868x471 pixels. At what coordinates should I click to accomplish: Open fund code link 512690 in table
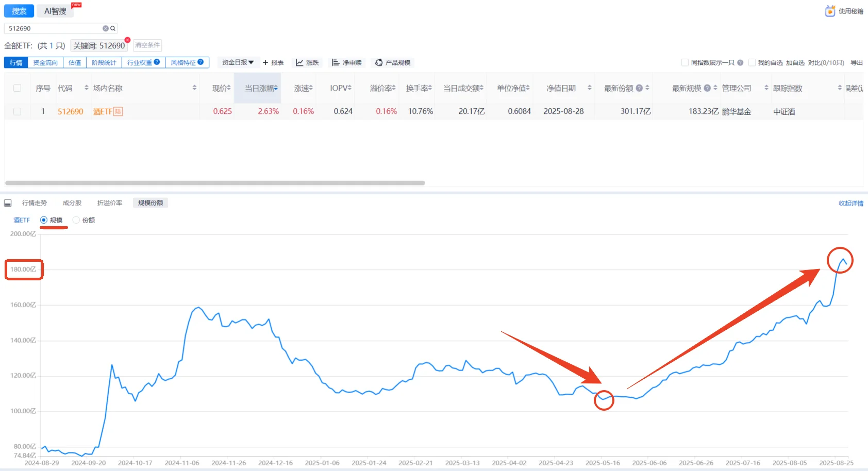click(71, 111)
